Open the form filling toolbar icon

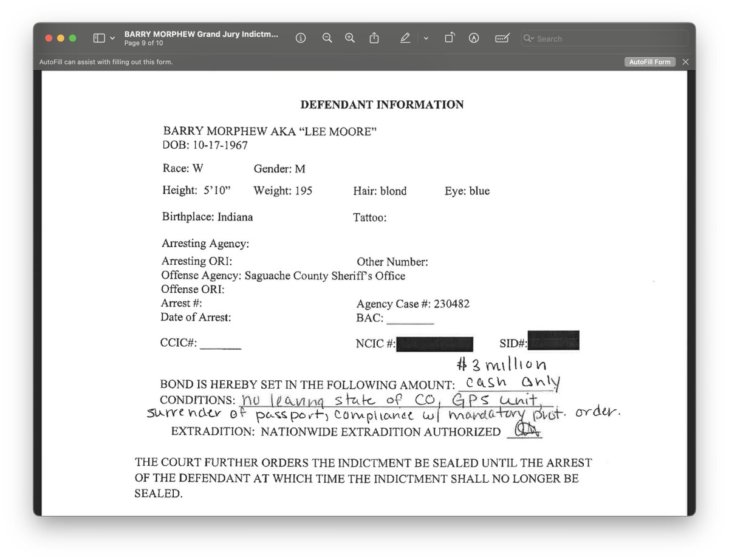502,38
